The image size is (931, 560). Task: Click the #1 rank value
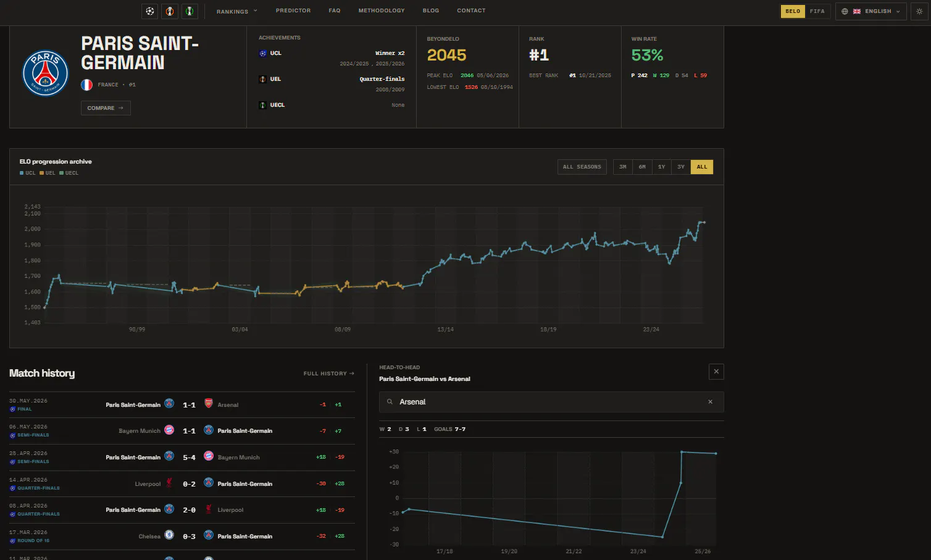539,56
